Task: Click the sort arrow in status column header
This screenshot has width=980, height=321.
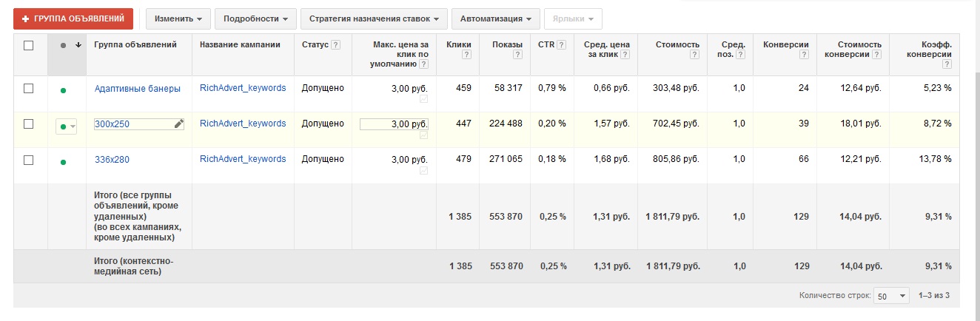Action: (x=78, y=45)
